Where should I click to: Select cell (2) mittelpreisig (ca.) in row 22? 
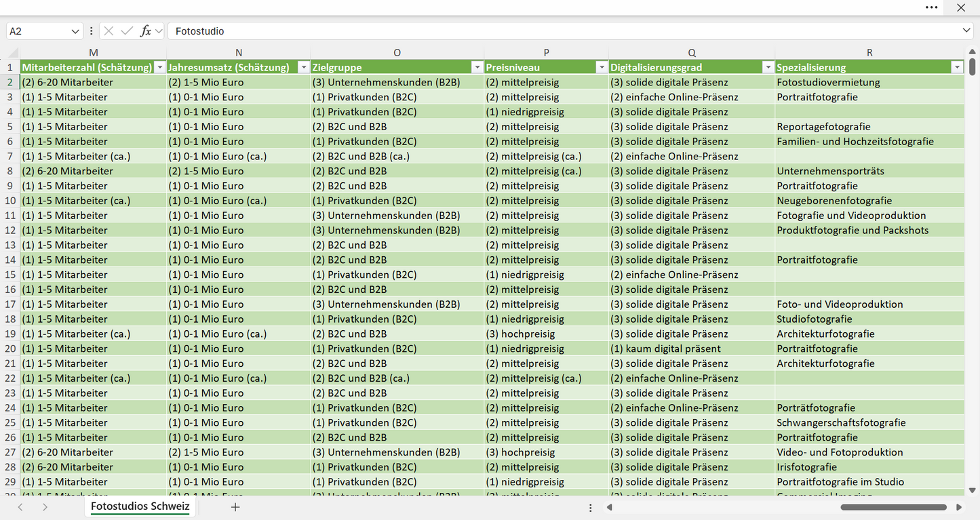point(547,378)
